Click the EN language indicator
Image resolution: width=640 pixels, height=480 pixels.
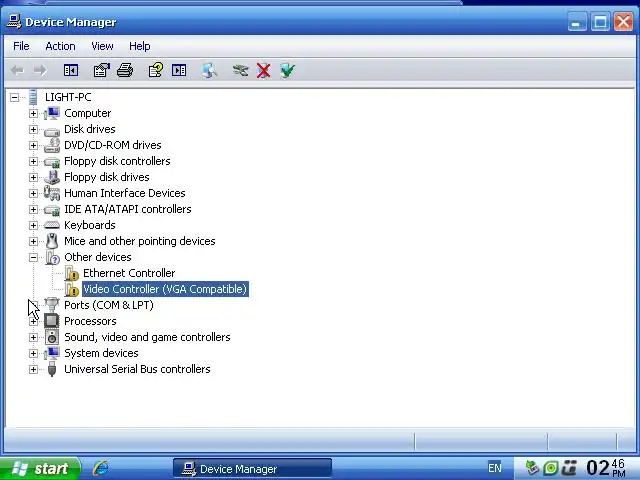[495, 468]
